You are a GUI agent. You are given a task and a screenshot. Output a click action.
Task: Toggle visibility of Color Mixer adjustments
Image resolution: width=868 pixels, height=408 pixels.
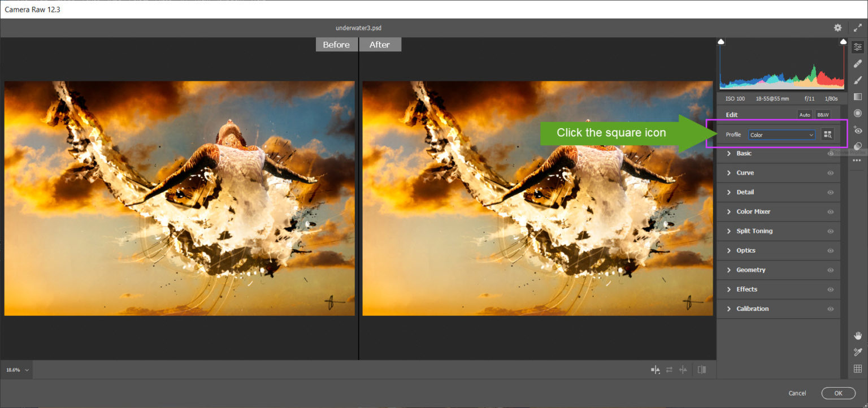[831, 211]
